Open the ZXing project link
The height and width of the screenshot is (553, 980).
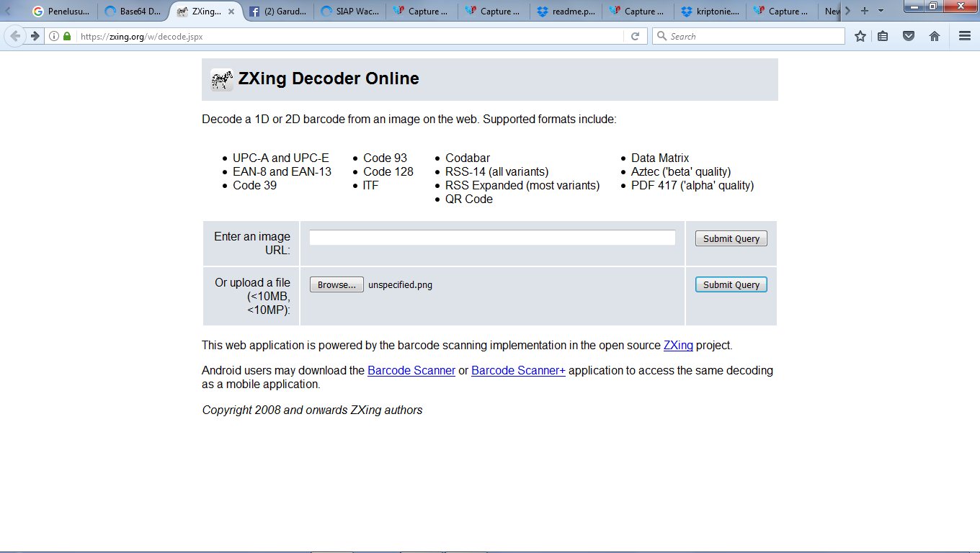678,345
